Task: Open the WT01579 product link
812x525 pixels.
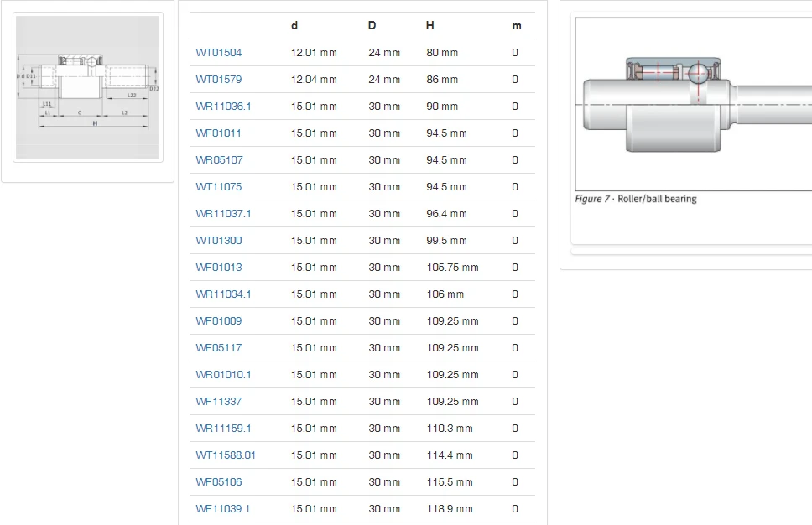Action: tap(218, 80)
